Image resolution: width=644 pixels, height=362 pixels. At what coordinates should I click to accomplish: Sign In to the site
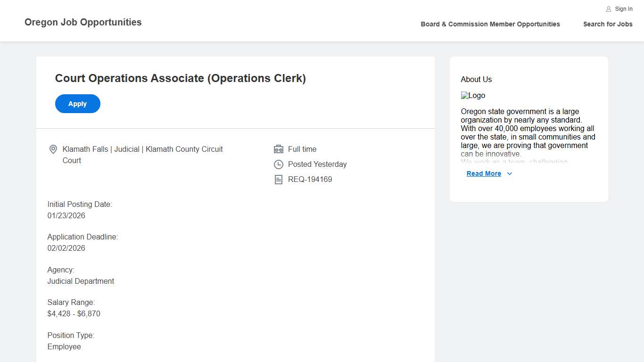[x=623, y=8]
